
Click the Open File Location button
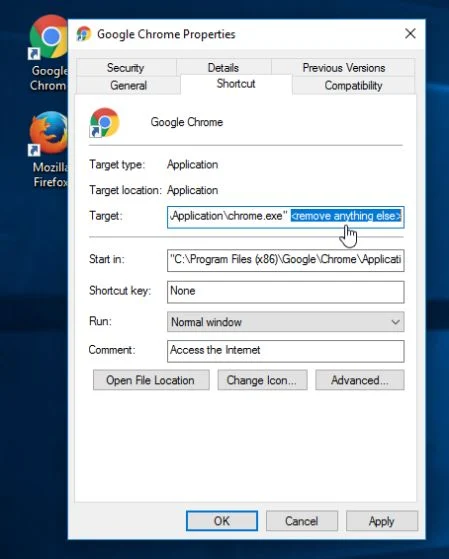[151, 380]
